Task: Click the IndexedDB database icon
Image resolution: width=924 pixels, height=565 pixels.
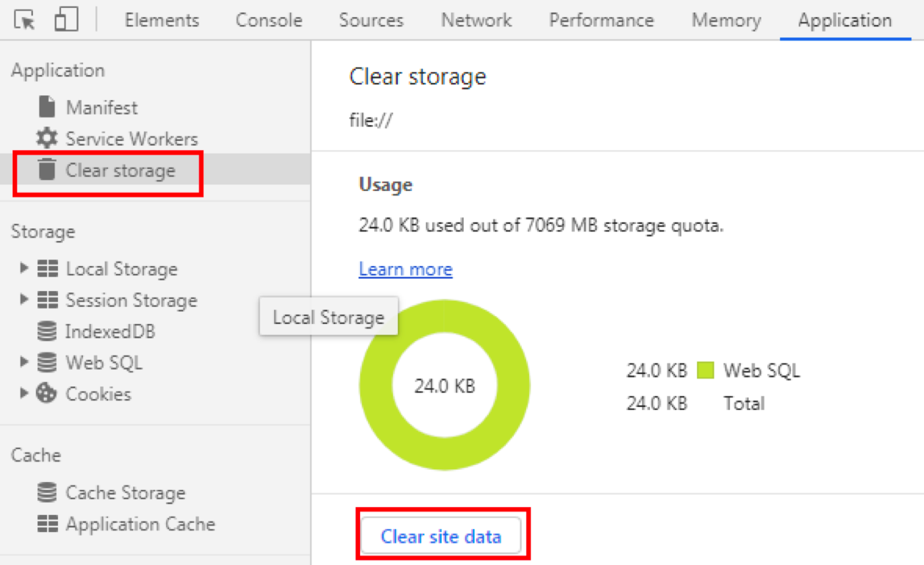Action: [47, 332]
